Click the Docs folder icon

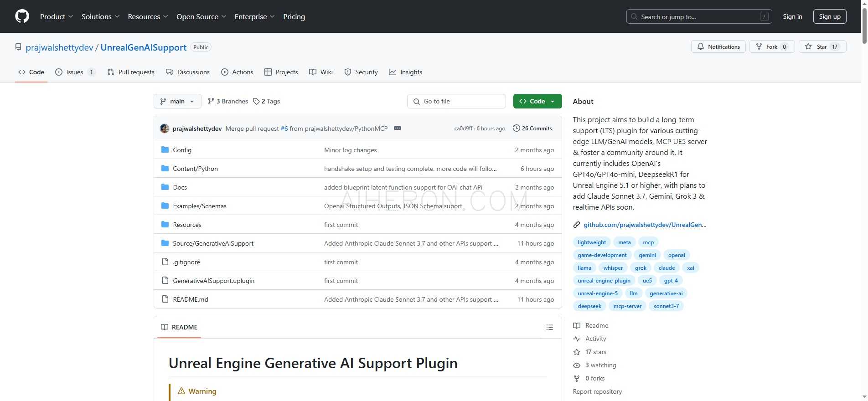pyautogui.click(x=165, y=187)
